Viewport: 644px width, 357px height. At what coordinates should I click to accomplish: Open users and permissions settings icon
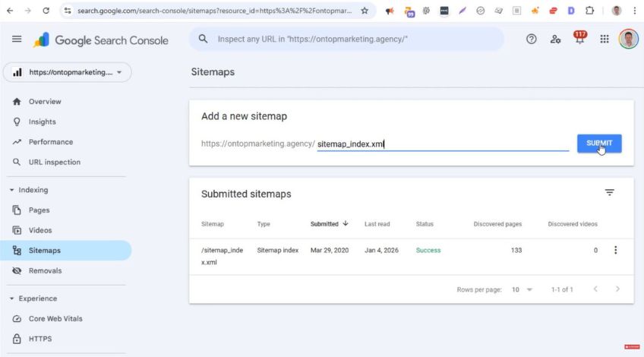[x=555, y=39]
